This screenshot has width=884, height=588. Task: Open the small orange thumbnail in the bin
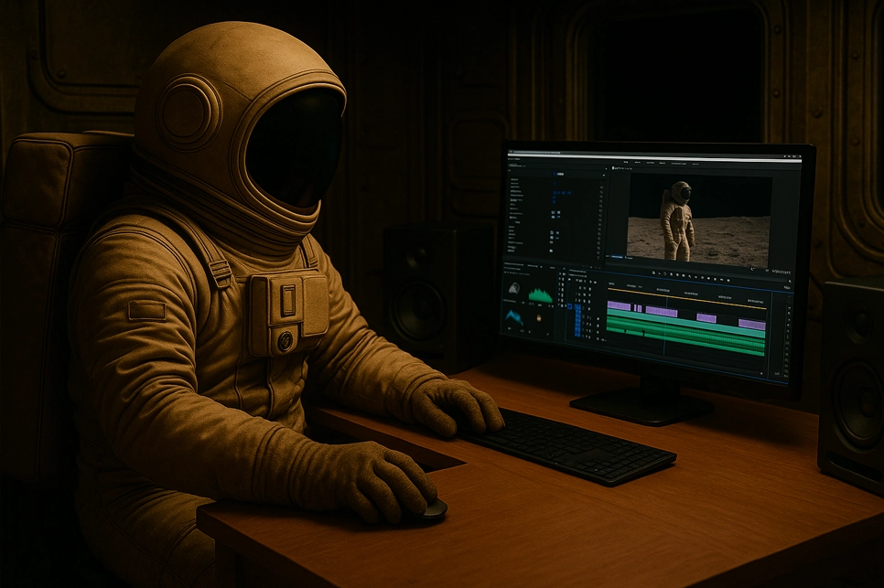click(538, 319)
